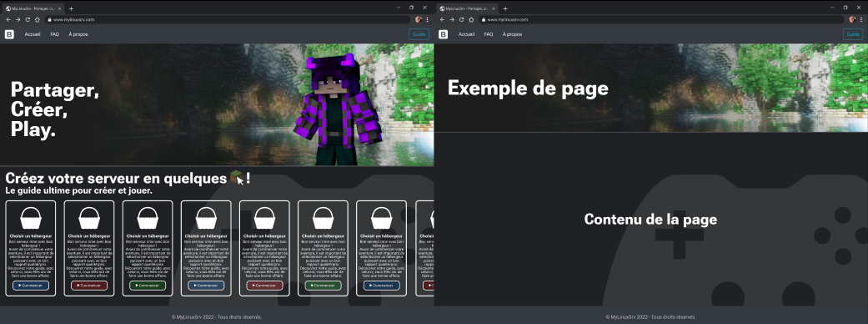Reload the page in the right browser window

pos(462,19)
